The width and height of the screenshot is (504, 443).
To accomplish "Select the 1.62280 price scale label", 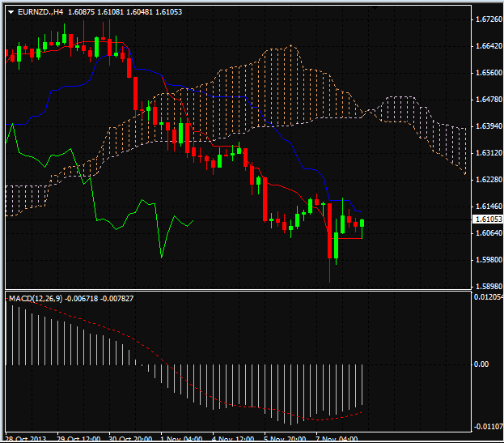I will coord(489,180).
